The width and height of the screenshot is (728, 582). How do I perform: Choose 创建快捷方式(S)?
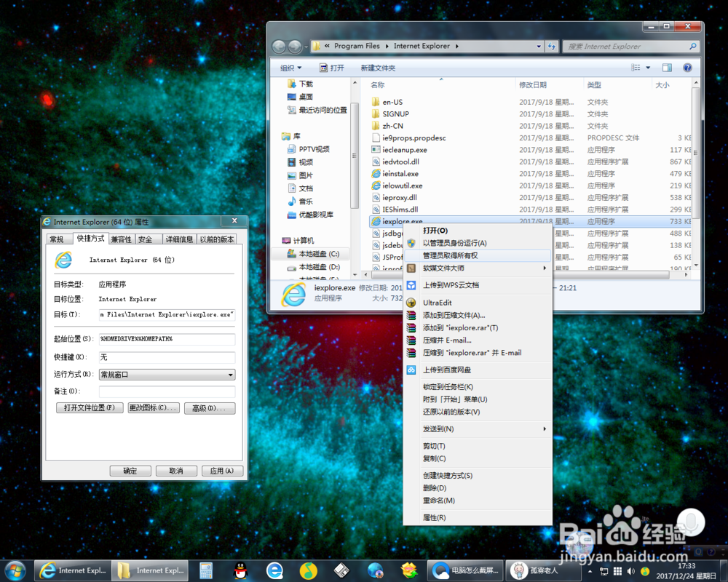[x=478, y=475]
